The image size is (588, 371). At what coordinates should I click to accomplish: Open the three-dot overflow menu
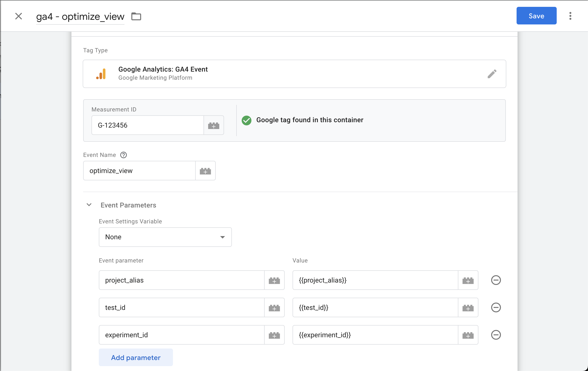[x=570, y=16]
